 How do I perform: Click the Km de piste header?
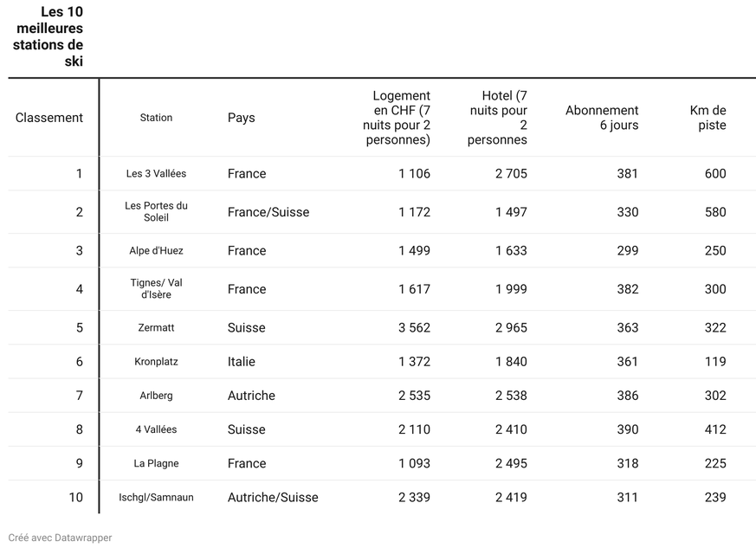click(x=708, y=118)
